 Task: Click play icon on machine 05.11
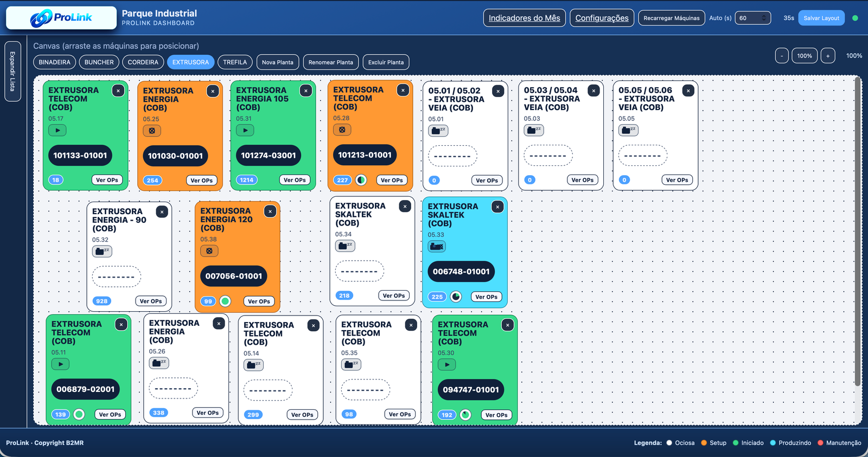(x=61, y=364)
